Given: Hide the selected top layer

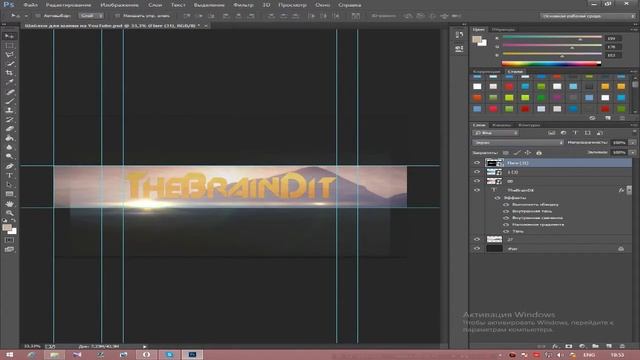Looking at the screenshot, I should 477,162.
